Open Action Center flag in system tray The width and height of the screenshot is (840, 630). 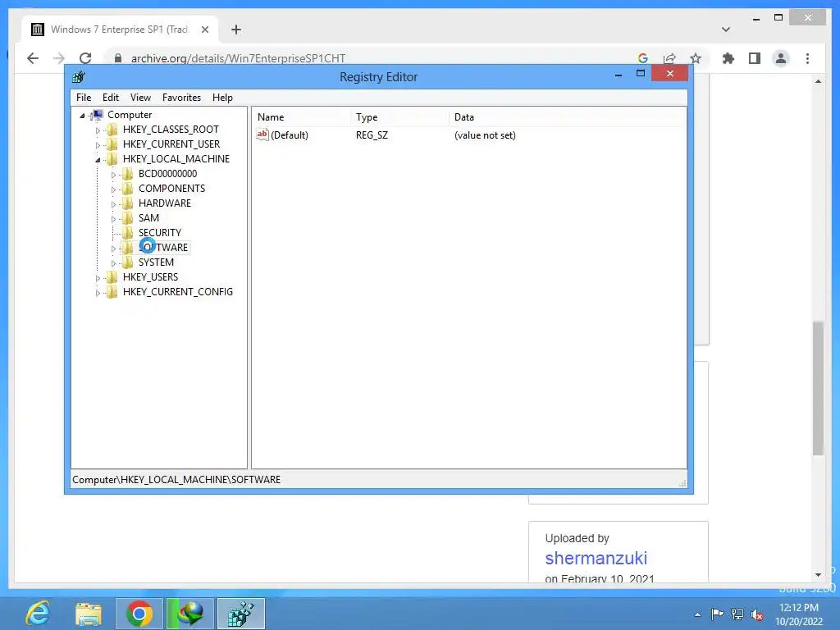click(717, 614)
